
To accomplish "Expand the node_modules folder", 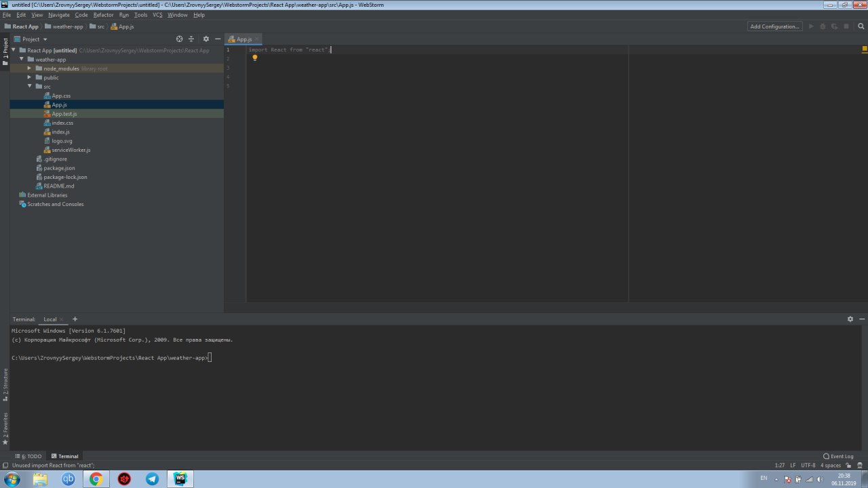I will coord(30,68).
